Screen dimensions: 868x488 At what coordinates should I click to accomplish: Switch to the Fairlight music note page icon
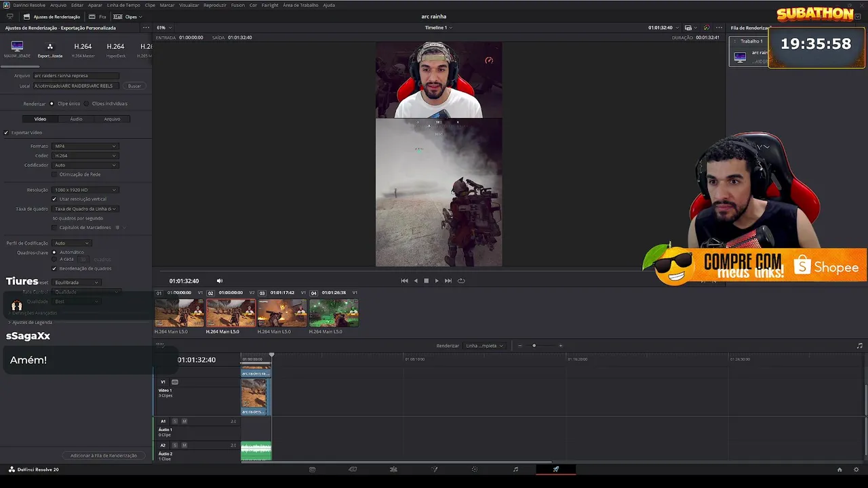(515, 469)
